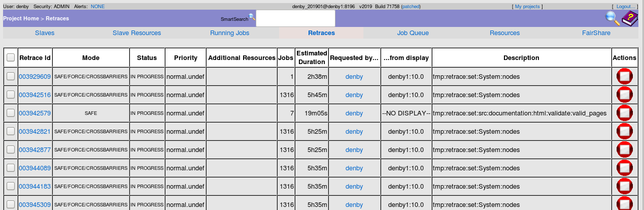Check the box for retrace 003929609
644x210 pixels.
(x=11, y=77)
